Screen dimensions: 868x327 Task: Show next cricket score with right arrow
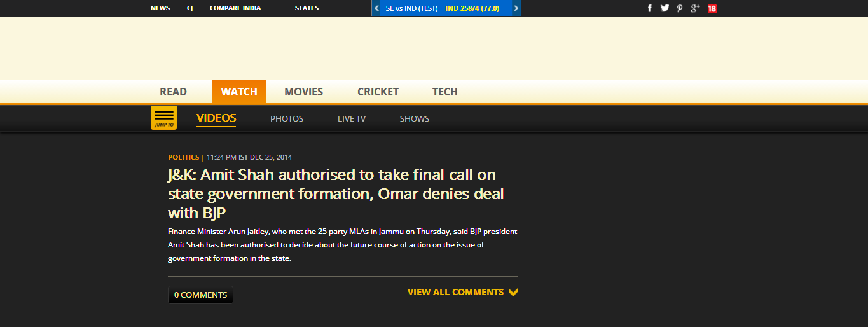(516, 8)
